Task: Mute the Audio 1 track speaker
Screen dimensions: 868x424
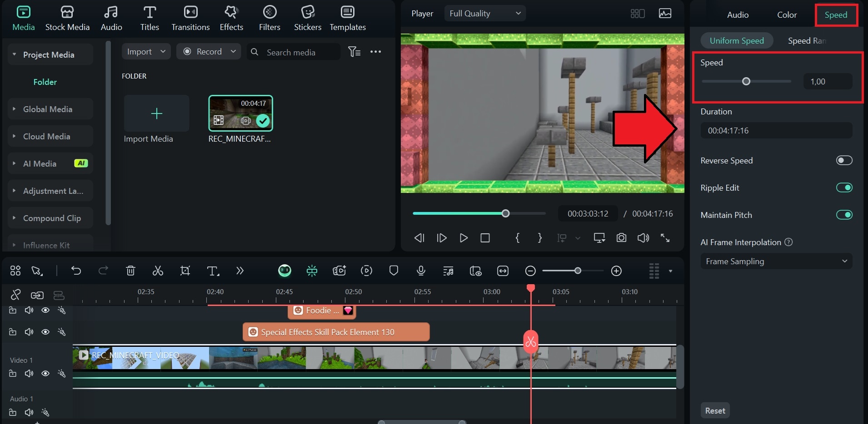Action: coord(29,412)
